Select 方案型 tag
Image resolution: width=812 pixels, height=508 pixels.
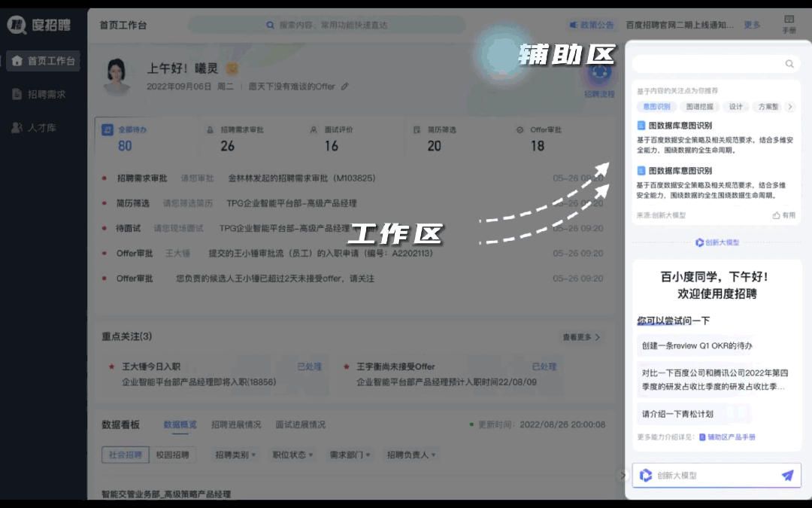[768, 107]
